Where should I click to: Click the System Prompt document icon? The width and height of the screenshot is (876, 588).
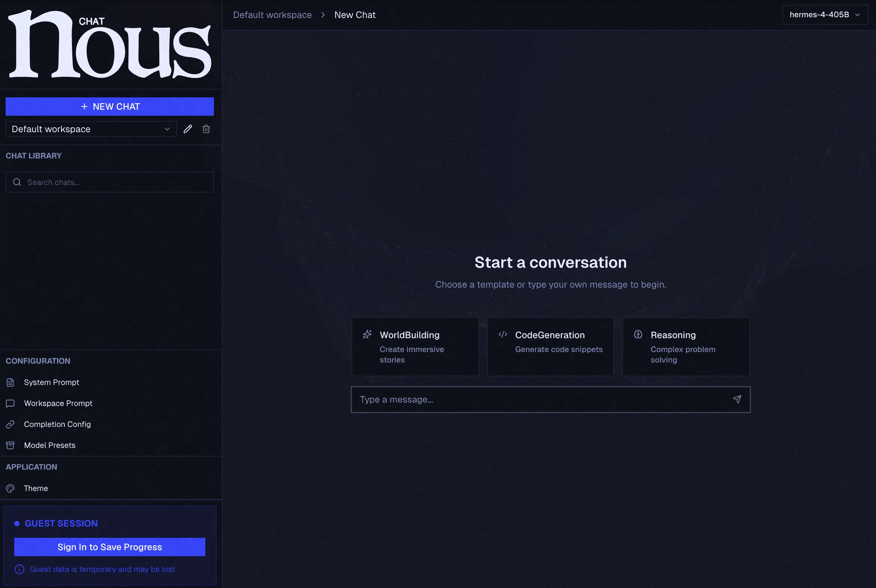10,382
